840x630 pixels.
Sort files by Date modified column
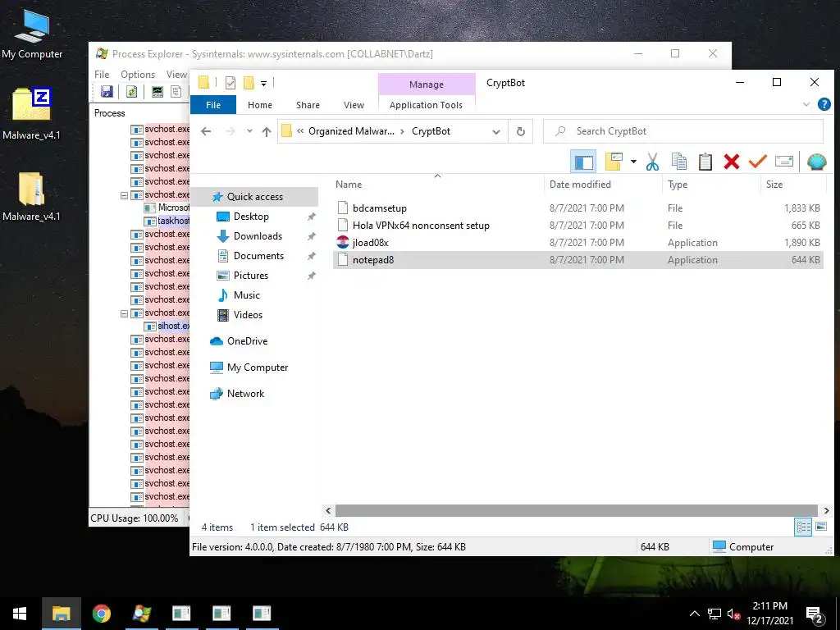pos(603,185)
